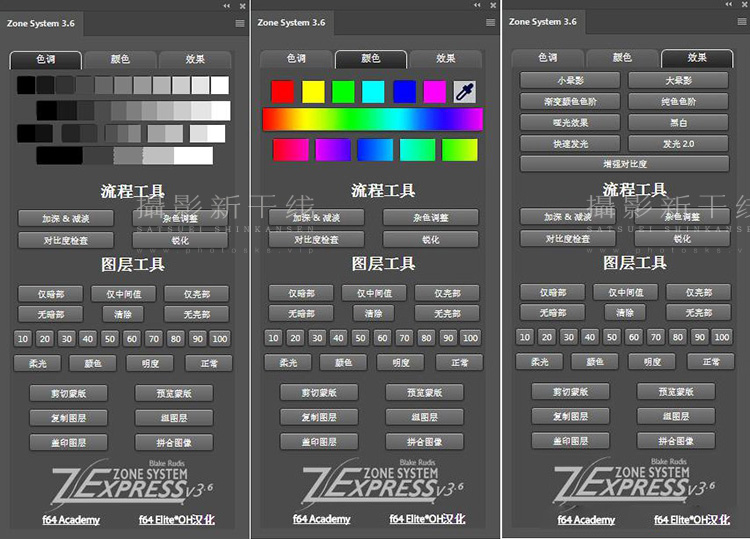Click 仅亮部 in the effects panel

point(699,292)
